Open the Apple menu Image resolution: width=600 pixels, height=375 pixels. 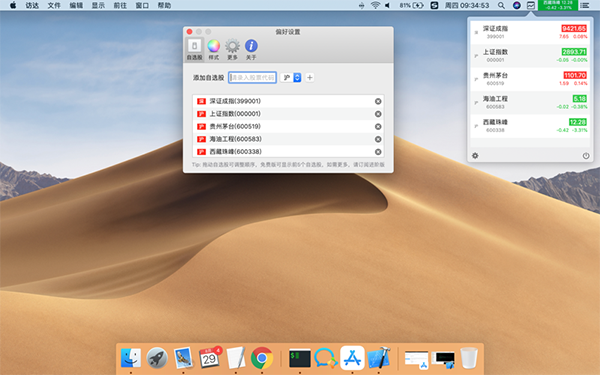[13, 5]
